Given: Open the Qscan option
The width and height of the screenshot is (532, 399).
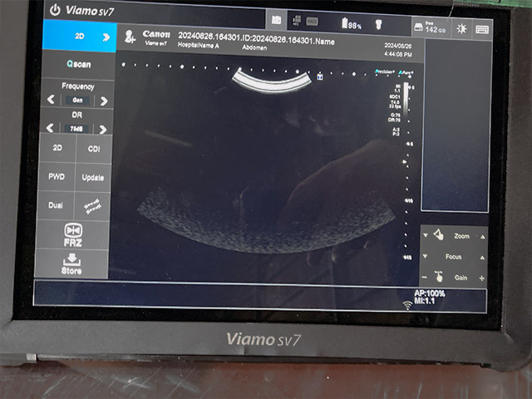Looking at the screenshot, I should [x=79, y=64].
